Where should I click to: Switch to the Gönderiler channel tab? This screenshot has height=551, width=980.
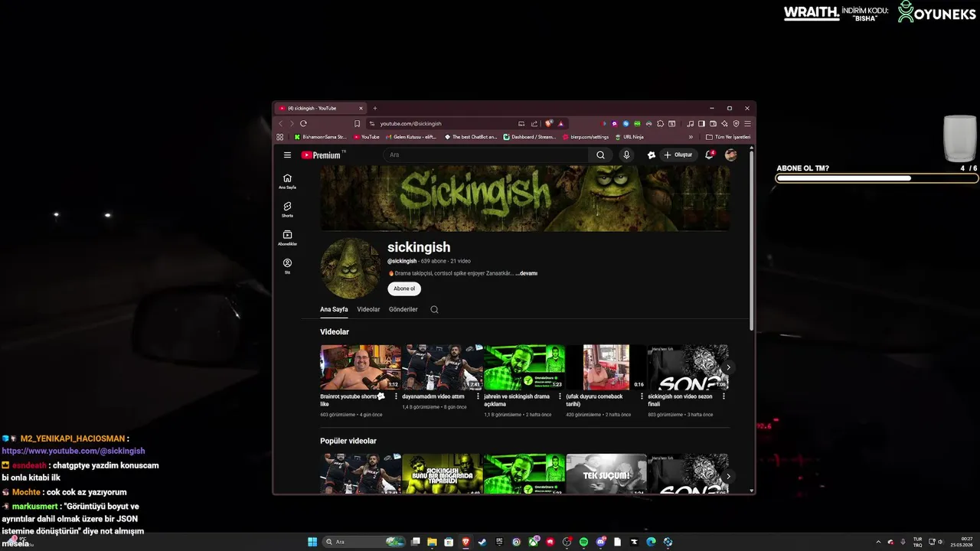pos(403,309)
